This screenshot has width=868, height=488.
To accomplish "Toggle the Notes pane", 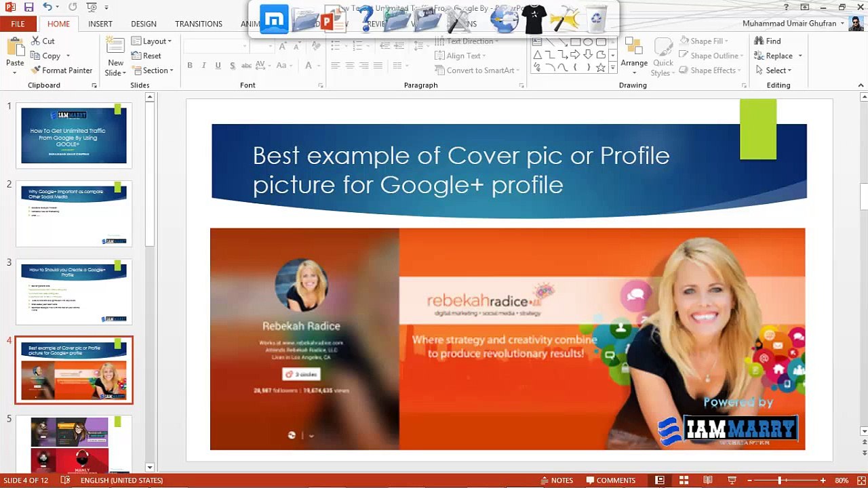I will 557,480.
